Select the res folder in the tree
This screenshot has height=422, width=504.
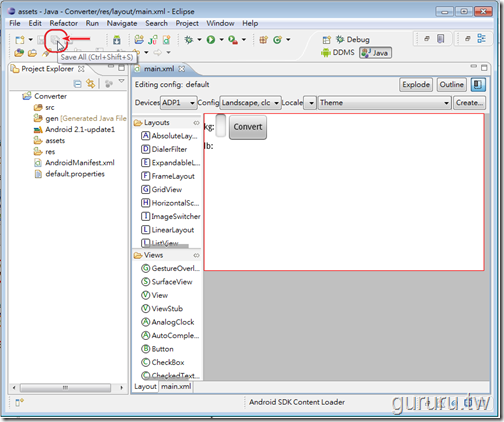pos(50,152)
